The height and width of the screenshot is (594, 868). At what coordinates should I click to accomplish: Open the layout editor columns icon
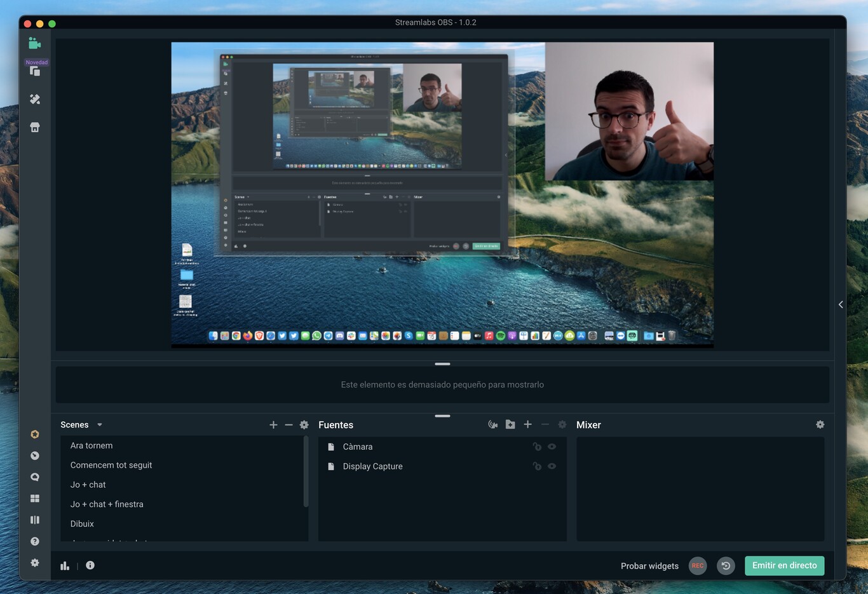coord(34,519)
